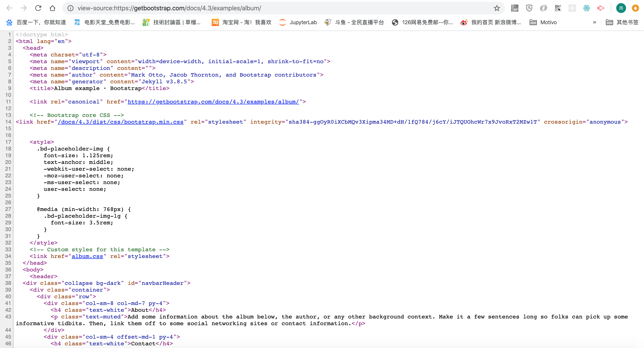
Task: Open the green profile avatar menu
Action: 621,8
